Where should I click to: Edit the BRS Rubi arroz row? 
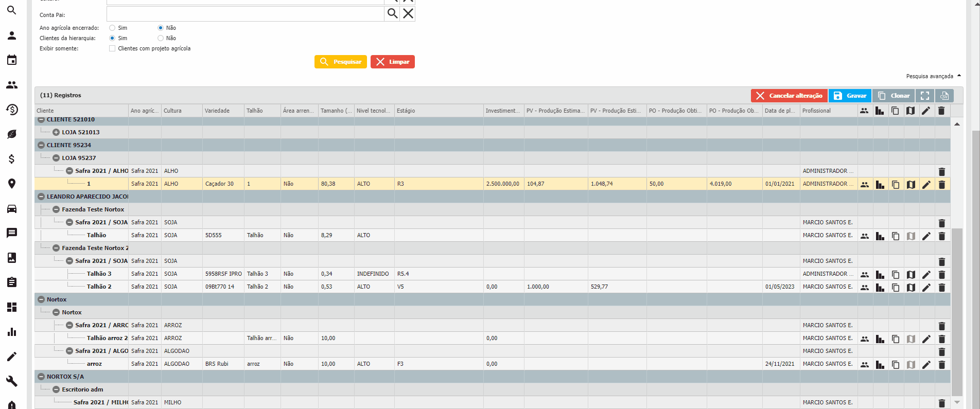click(926, 364)
